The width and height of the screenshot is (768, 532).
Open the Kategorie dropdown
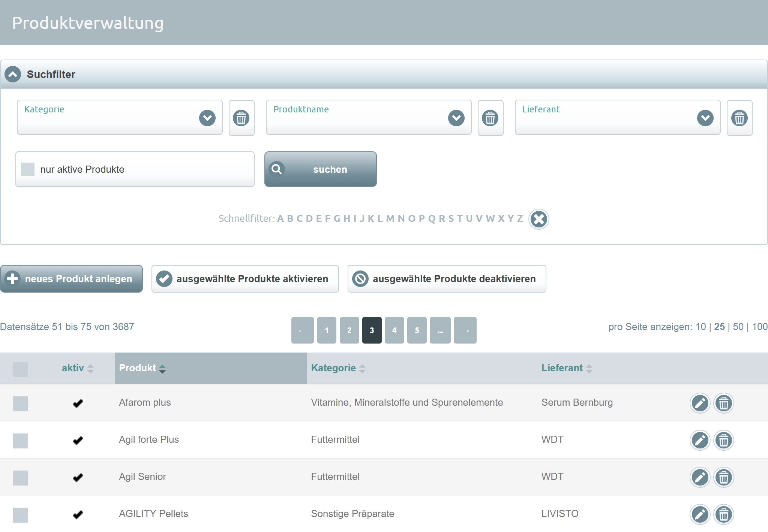coord(207,118)
